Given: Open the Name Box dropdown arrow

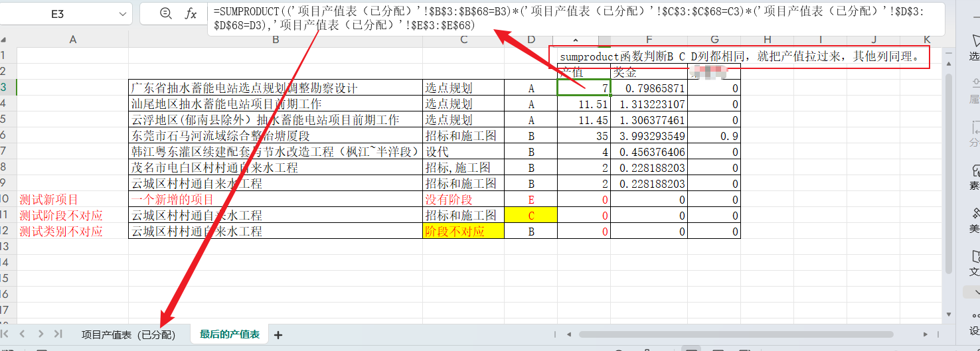Looking at the screenshot, I should pos(122,14).
